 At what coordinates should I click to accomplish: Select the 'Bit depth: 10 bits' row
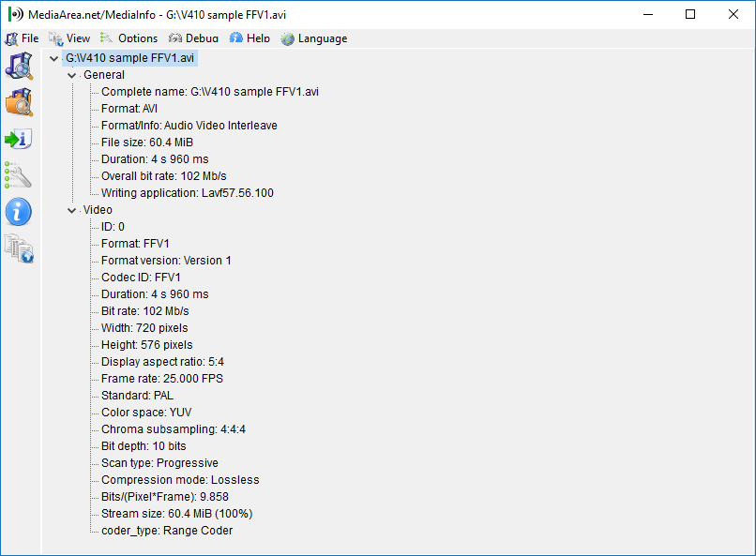tap(144, 445)
